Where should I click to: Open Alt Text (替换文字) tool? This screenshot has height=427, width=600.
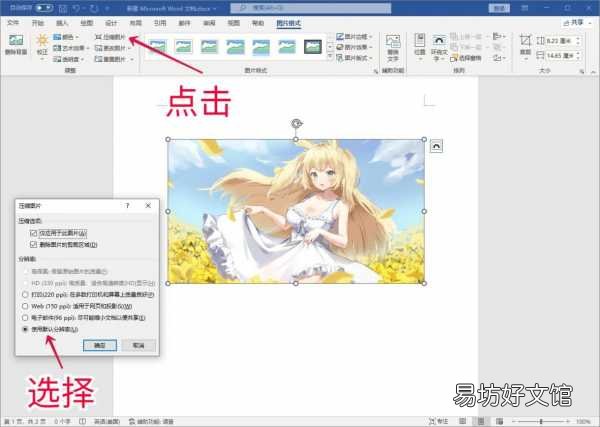point(393,47)
